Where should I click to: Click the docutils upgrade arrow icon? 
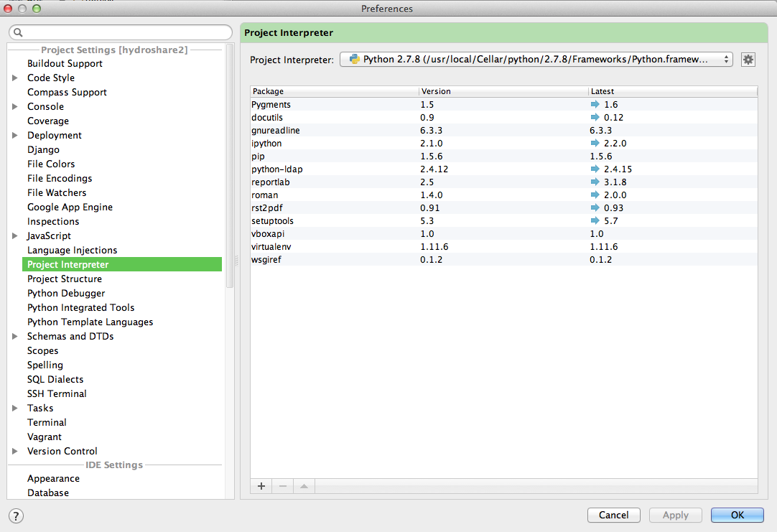pos(595,118)
